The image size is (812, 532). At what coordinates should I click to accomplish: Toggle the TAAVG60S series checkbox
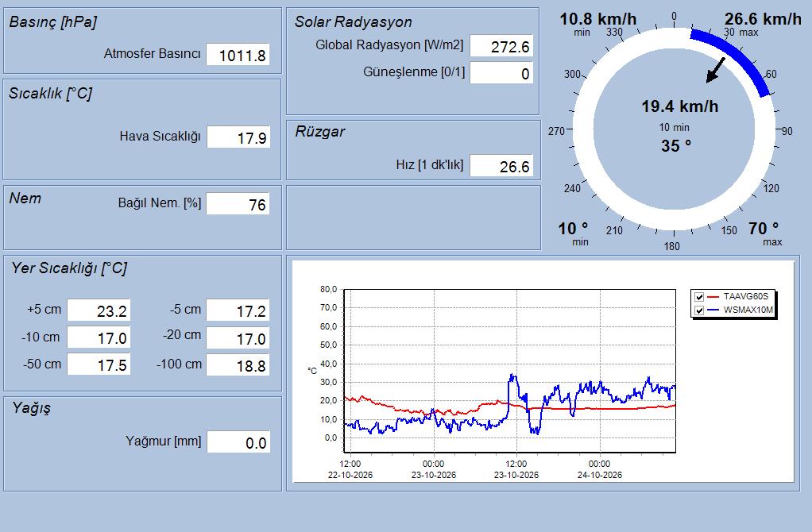[x=699, y=297]
